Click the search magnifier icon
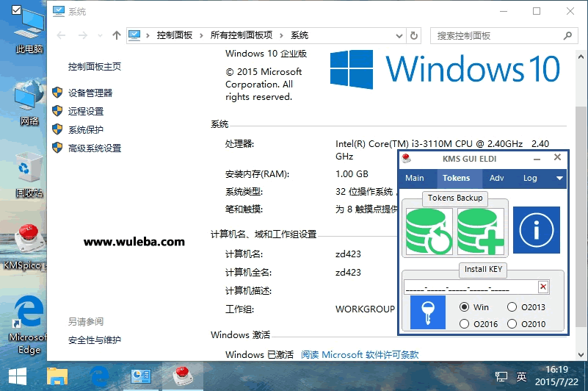 (567, 36)
